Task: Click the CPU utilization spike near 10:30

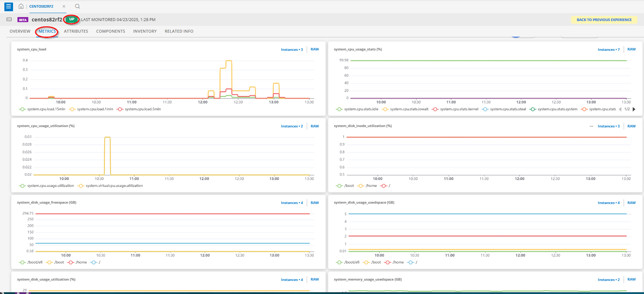Action: pyautogui.click(x=107, y=138)
